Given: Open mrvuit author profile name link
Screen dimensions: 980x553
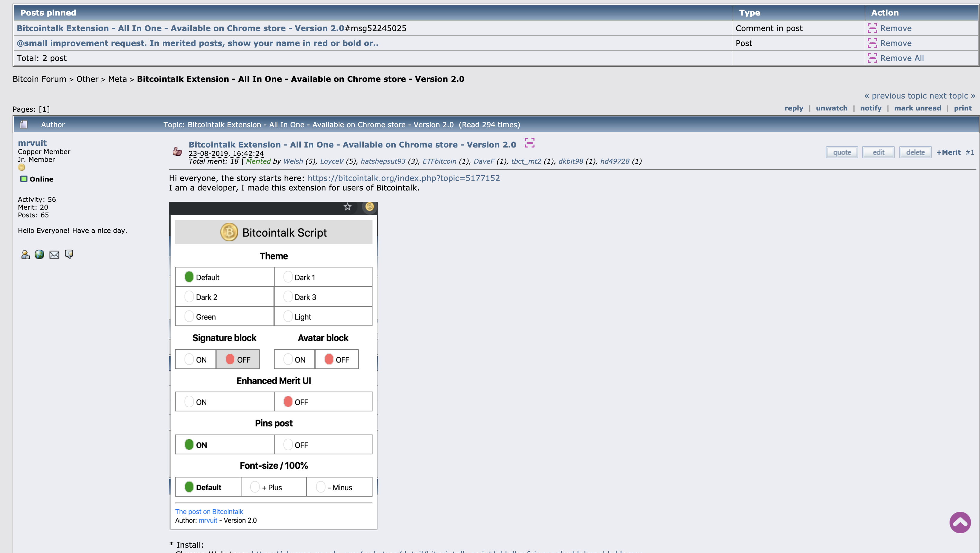Looking at the screenshot, I should coord(32,143).
